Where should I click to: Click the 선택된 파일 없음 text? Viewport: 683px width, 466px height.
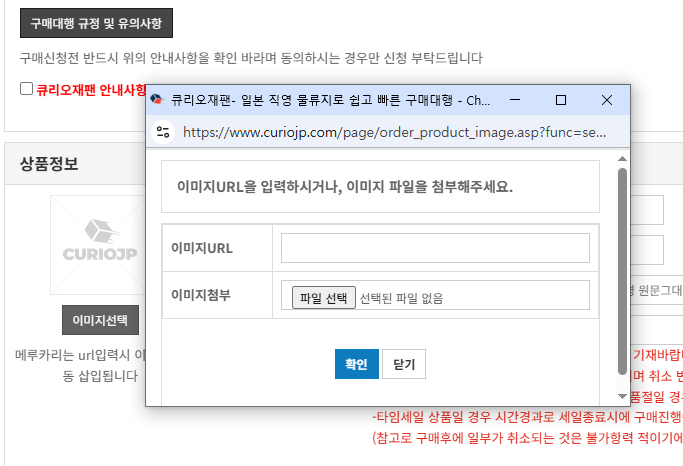[401, 298]
